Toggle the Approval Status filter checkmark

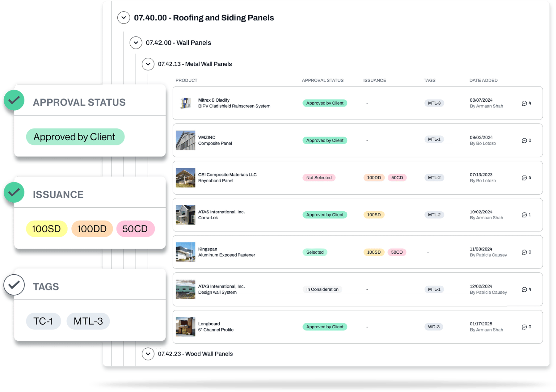point(14,100)
